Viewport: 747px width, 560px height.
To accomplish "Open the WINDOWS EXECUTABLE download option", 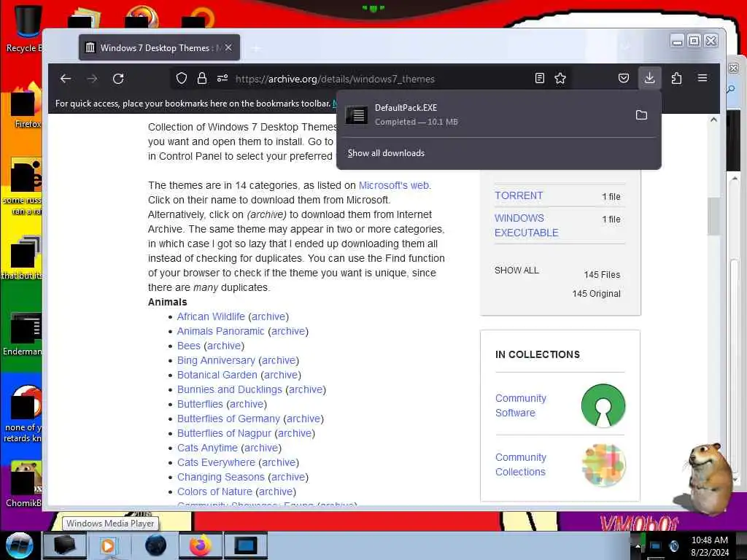I will pyautogui.click(x=527, y=225).
